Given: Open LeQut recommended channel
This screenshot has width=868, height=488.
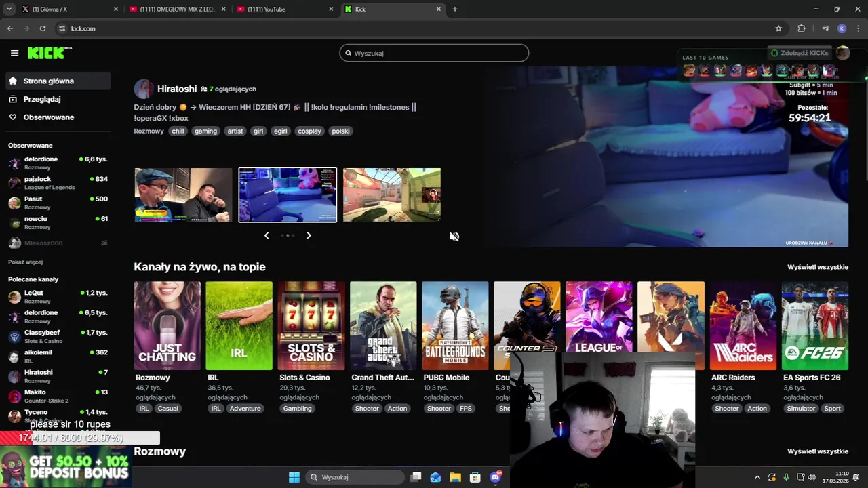Looking at the screenshot, I should (x=58, y=297).
